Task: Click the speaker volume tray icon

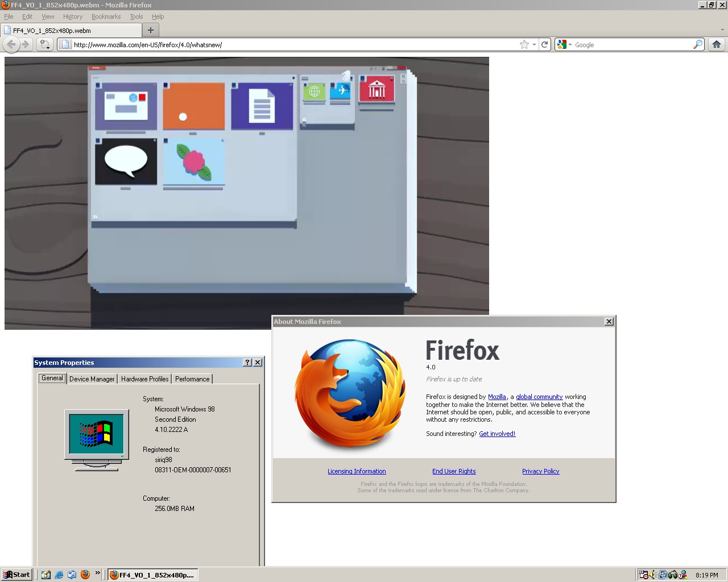Action: pos(652,575)
